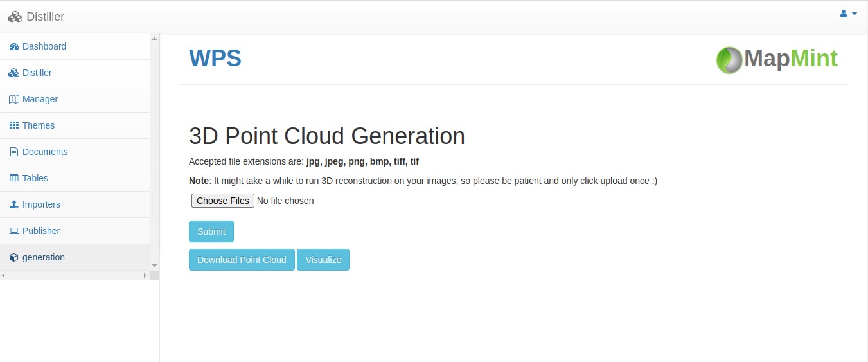Click Download Point Cloud button
The height and width of the screenshot is (362, 868).
[x=242, y=260]
